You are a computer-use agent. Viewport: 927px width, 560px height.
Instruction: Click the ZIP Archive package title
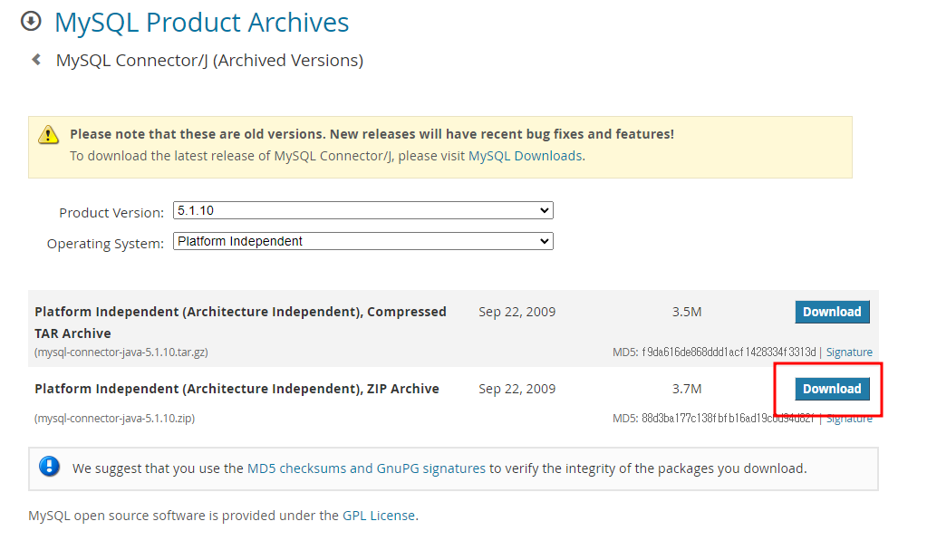(x=237, y=389)
